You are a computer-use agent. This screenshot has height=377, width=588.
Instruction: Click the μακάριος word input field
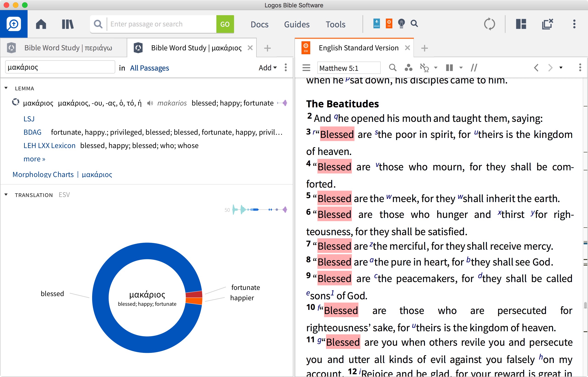[x=60, y=67]
